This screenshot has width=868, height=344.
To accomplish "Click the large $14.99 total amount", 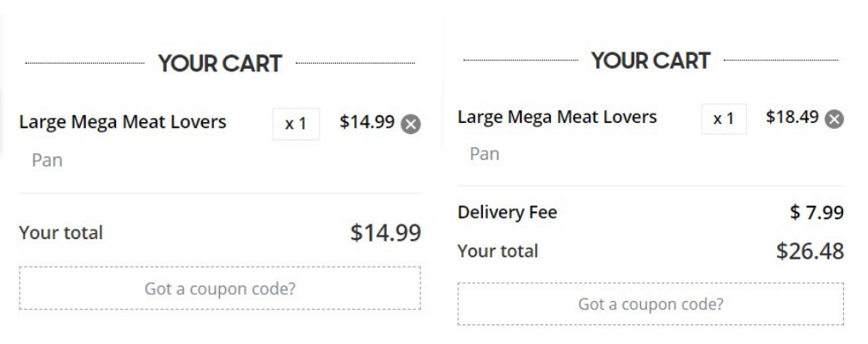I will click(x=385, y=233).
